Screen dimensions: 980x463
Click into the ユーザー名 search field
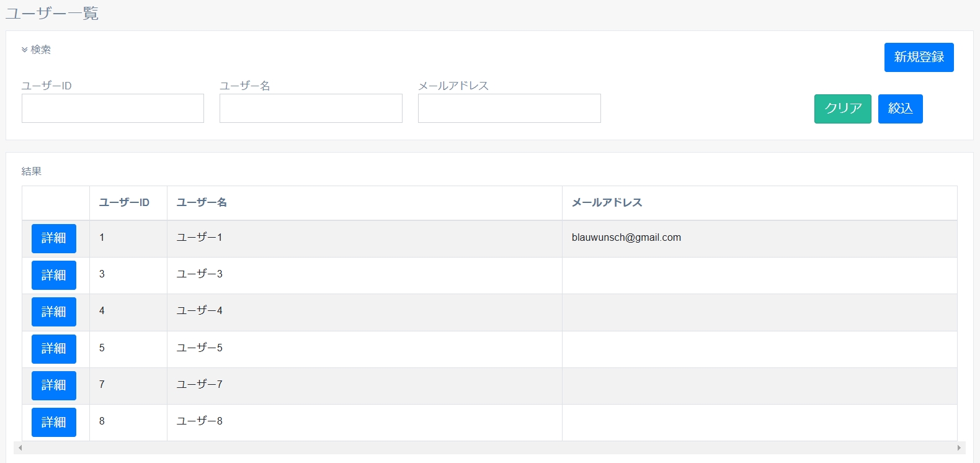click(x=311, y=109)
